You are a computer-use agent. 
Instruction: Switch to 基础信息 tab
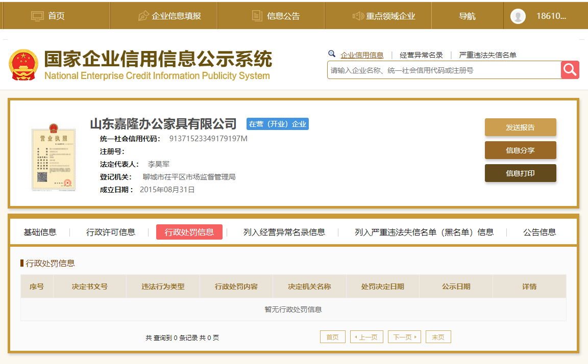pyautogui.click(x=40, y=232)
